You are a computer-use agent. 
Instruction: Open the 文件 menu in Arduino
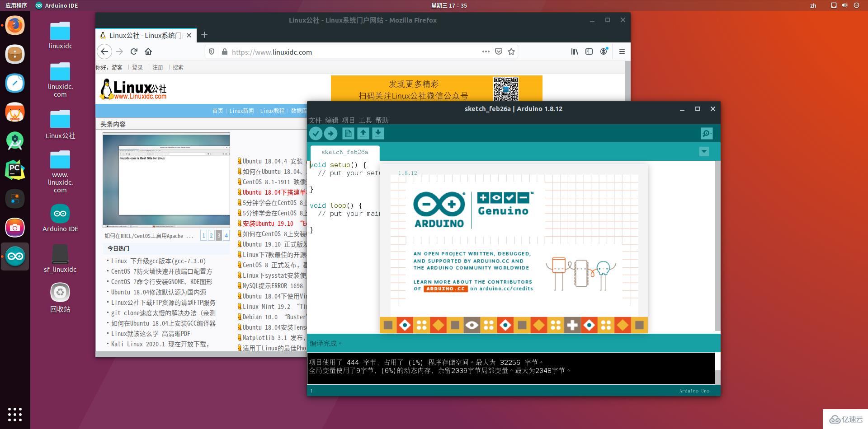315,120
